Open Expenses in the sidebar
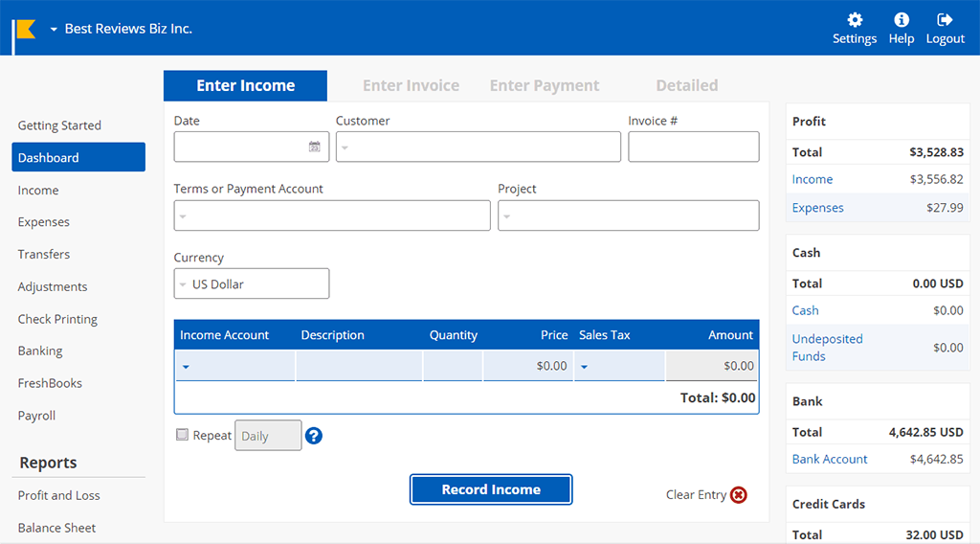This screenshot has height=544, width=980. coord(44,222)
